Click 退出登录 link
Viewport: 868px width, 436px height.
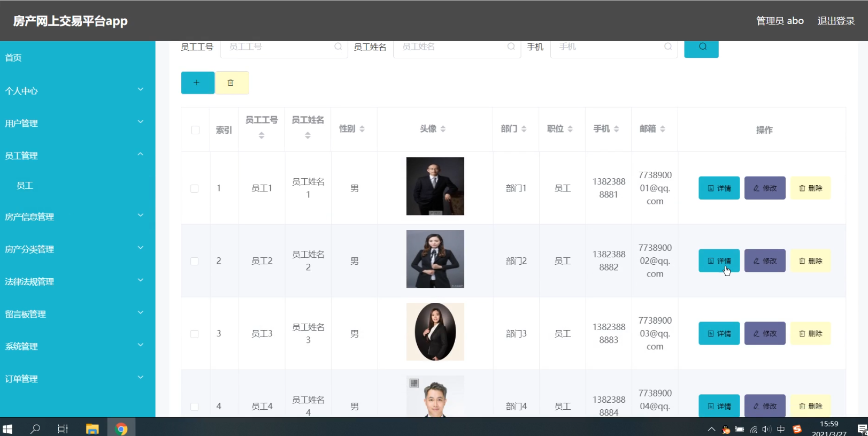pyautogui.click(x=836, y=21)
